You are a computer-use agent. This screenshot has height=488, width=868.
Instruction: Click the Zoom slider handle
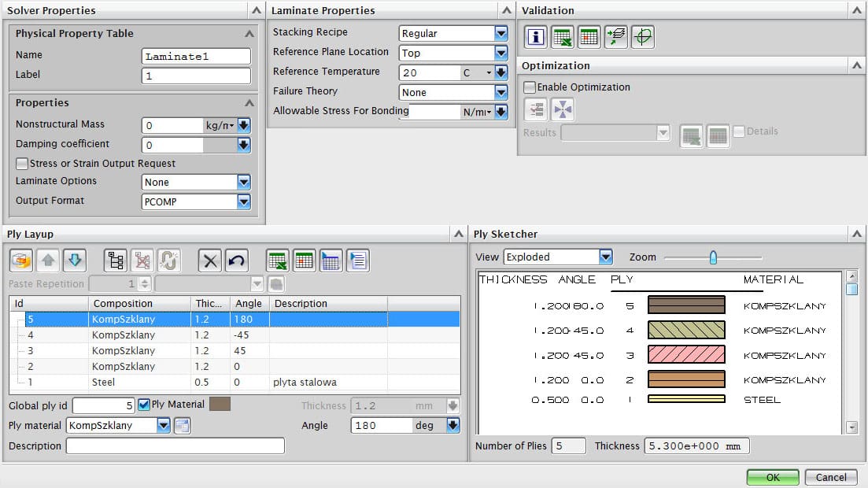pyautogui.click(x=713, y=257)
